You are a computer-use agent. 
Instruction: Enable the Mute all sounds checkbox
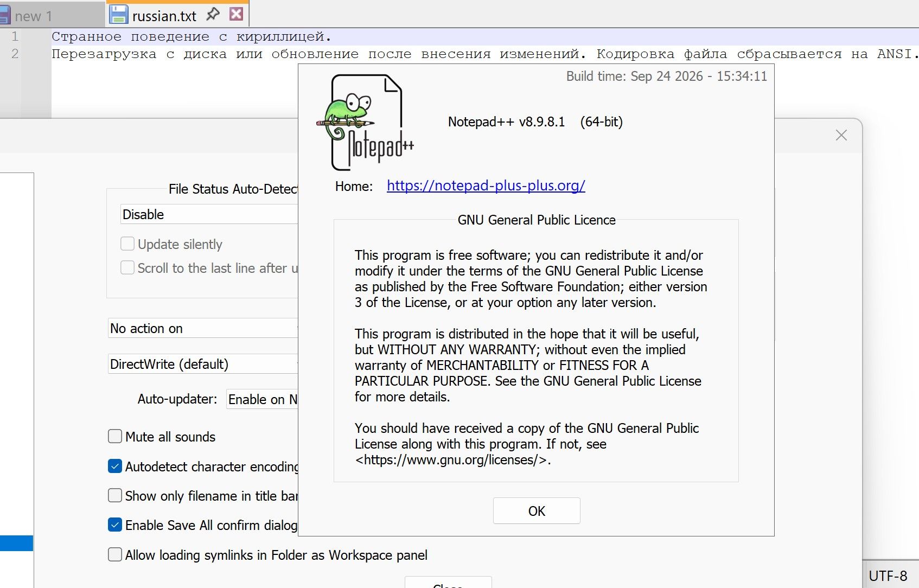(115, 437)
